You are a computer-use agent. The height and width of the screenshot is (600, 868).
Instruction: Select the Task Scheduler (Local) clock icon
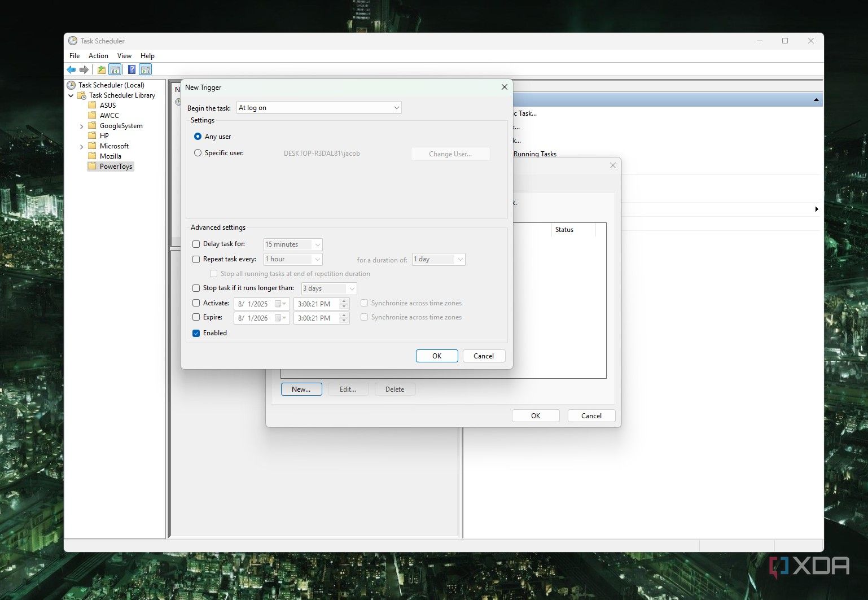point(71,85)
